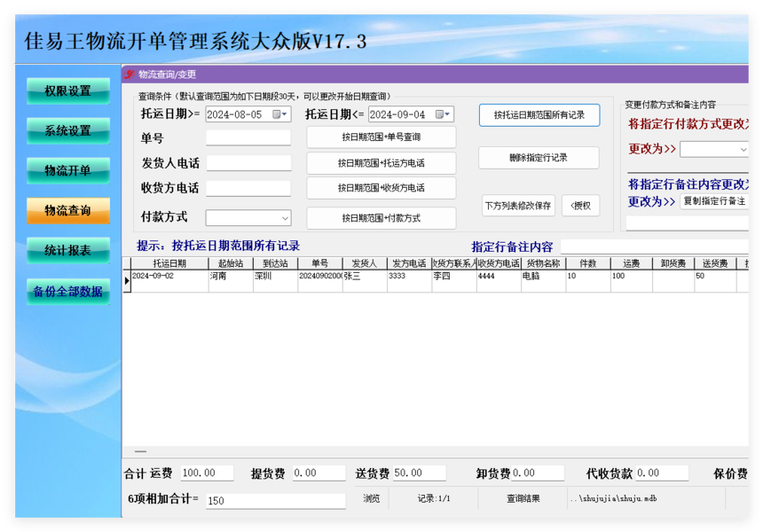
Task: Click the 发货人 column header
Action: point(365,263)
